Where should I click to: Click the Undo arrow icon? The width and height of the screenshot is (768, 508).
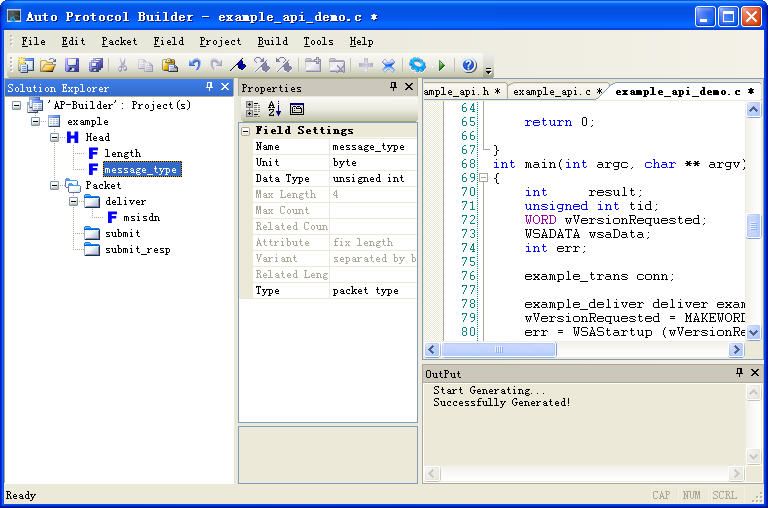195,66
